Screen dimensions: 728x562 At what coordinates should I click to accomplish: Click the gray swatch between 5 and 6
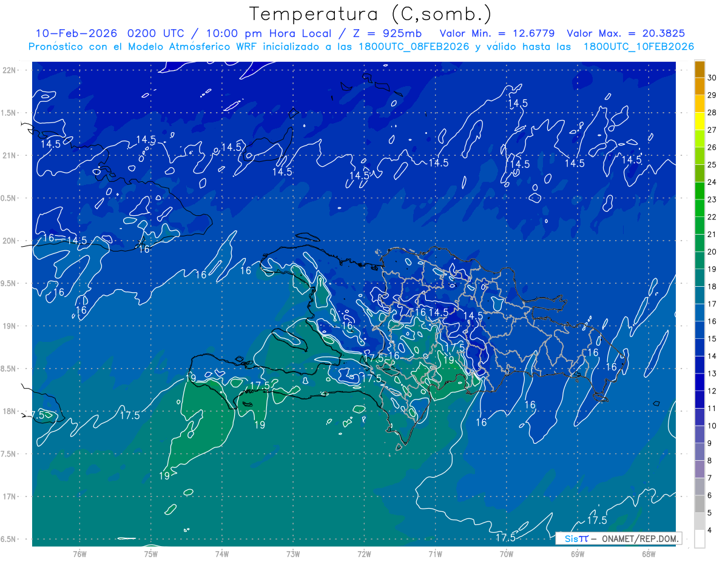point(699,504)
